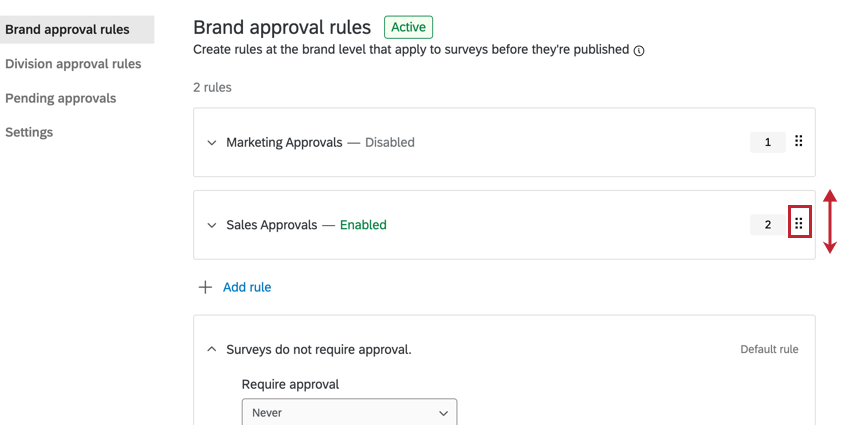850x425 pixels.
Task: Open Settings in the sidebar
Action: coord(29,132)
